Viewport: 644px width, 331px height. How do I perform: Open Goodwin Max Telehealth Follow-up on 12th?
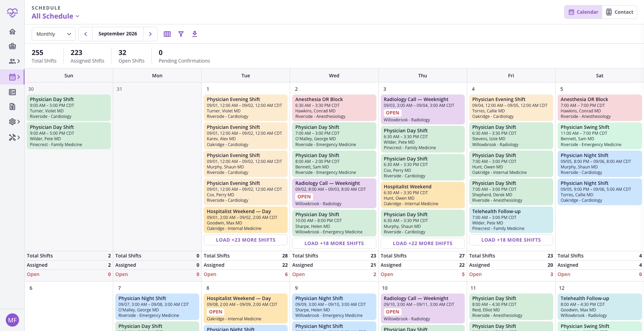click(x=600, y=307)
